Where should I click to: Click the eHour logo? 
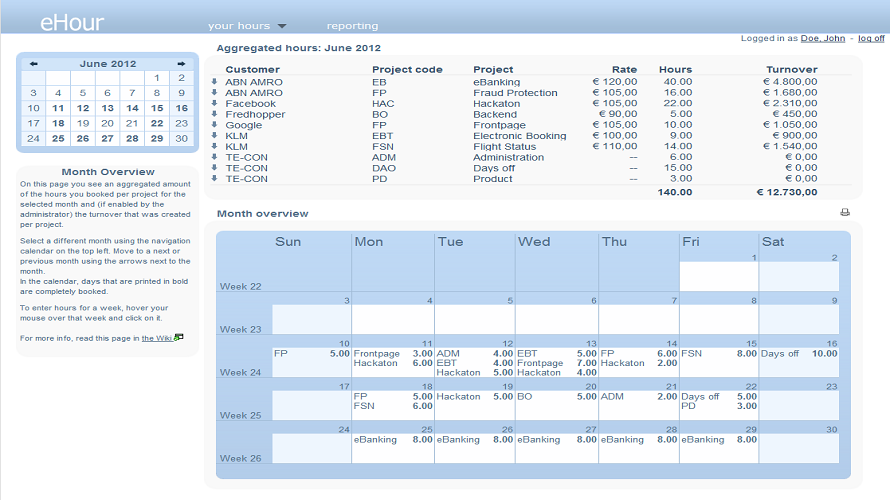tap(72, 23)
